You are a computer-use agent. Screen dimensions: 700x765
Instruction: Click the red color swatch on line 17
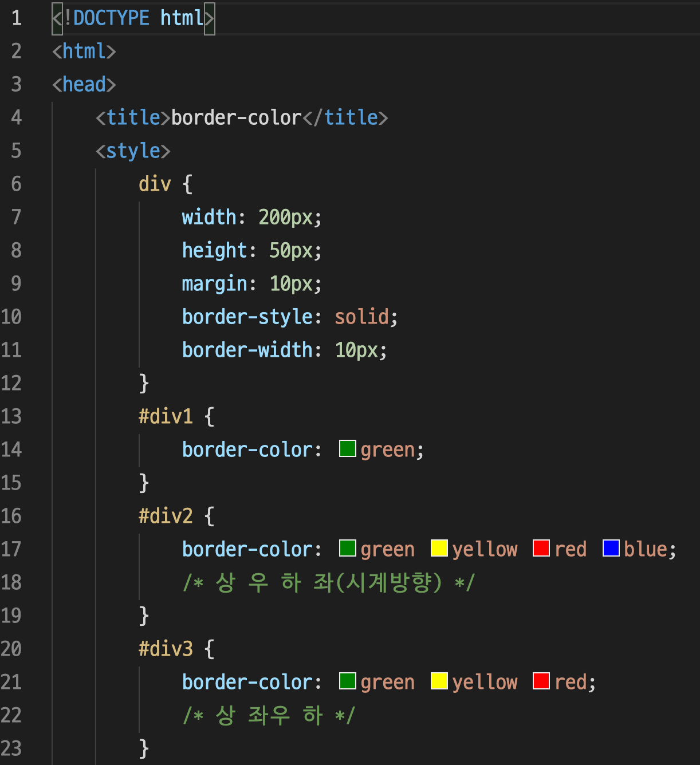coord(541,548)
